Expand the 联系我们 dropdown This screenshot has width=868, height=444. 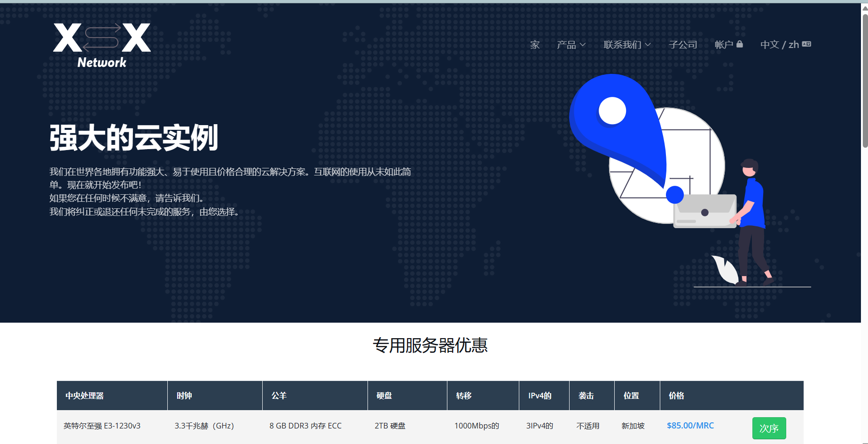pos(626,44)
